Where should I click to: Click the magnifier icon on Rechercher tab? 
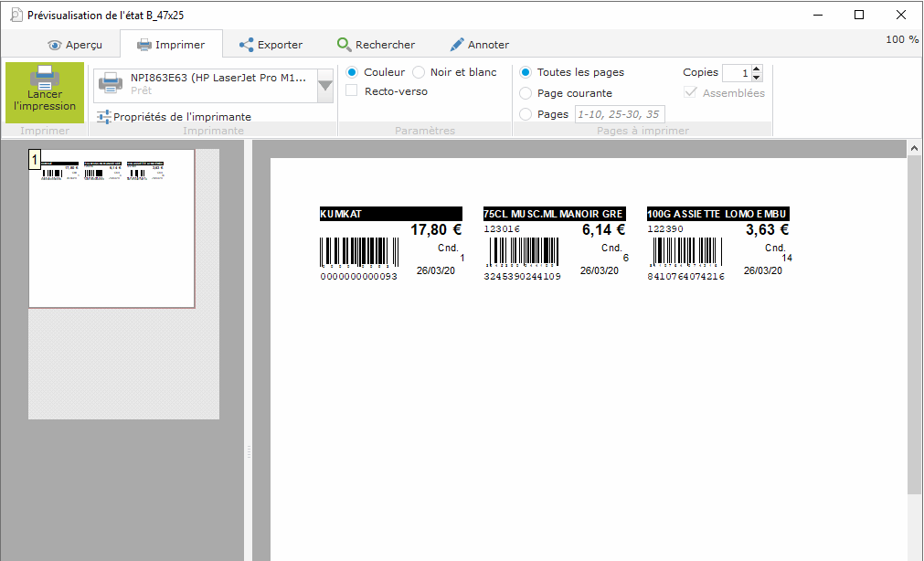tap(344, 45)
